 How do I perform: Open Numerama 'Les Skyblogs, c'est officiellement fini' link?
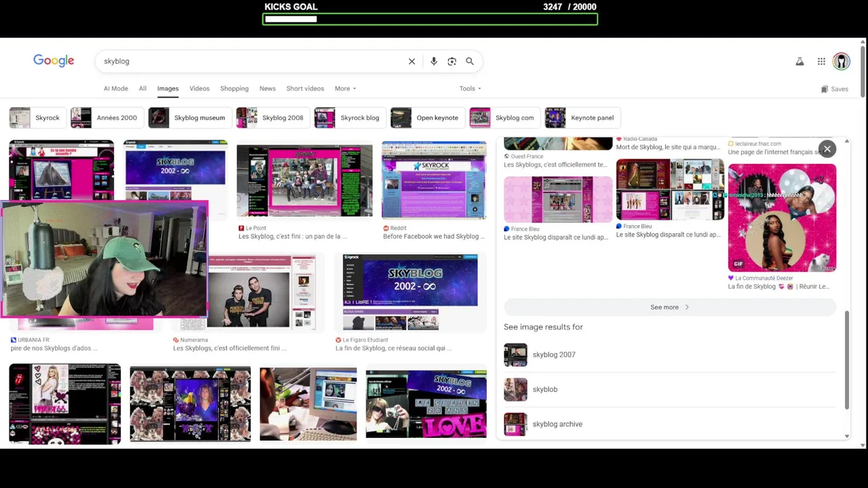coord(230,348)
